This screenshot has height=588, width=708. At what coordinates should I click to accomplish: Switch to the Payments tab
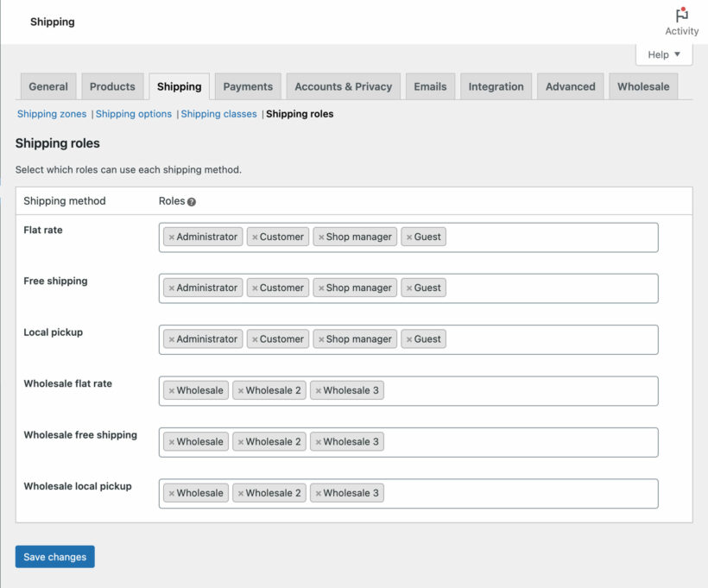click(248, 85)
